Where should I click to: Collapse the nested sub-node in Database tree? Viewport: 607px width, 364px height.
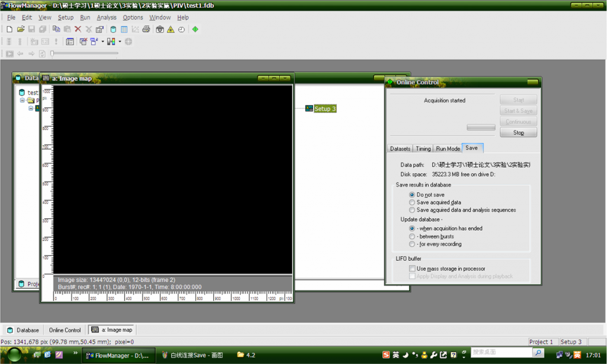pos(31,108)
